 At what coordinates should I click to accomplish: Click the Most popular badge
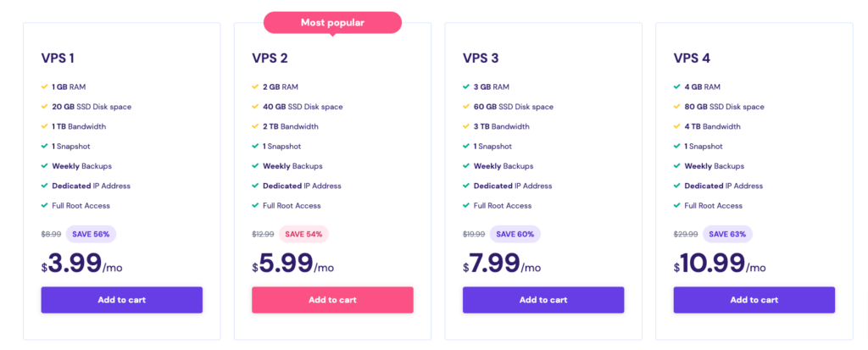click(332, 23)
